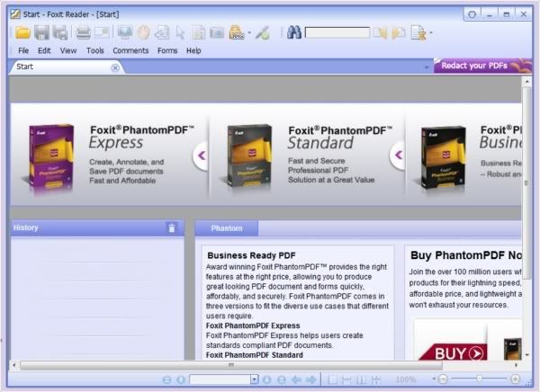Click the vertical scrollbar down arrow
This screenshot has height=392, width=540.
coord(526,355)
